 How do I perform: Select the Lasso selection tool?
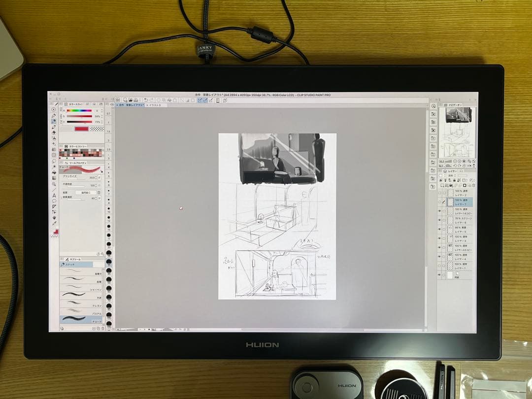click(54, 161)
